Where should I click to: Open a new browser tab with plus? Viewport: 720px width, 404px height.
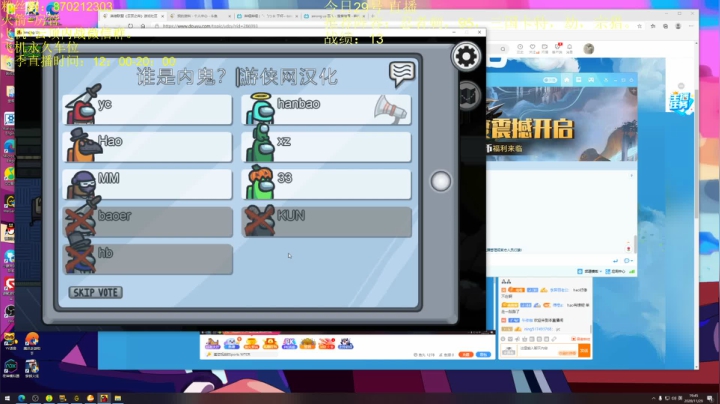pyautogui.click(x=373, y=16)
